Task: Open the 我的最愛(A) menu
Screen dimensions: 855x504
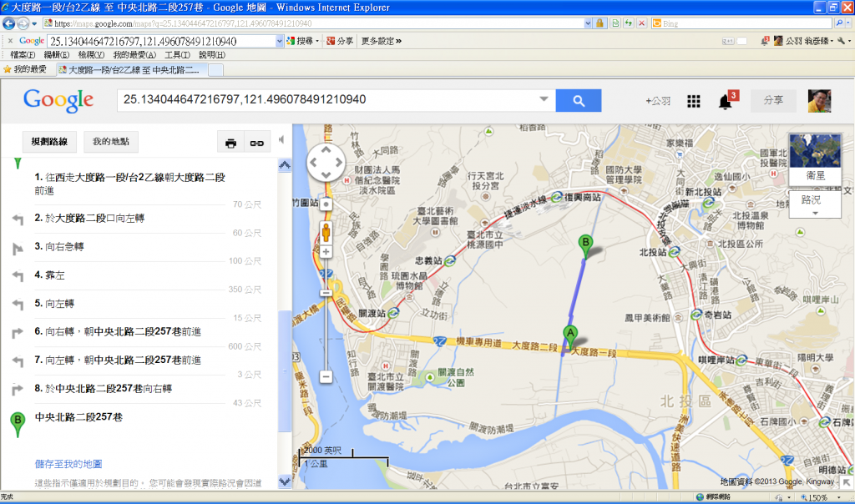Action: [134, 55]
